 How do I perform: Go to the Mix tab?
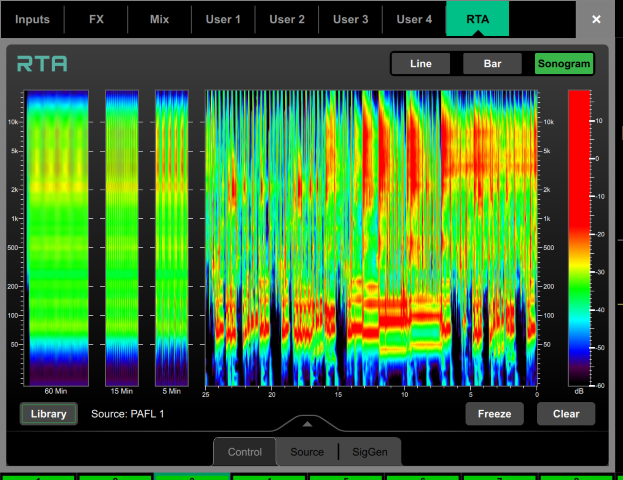click(159, 19)
